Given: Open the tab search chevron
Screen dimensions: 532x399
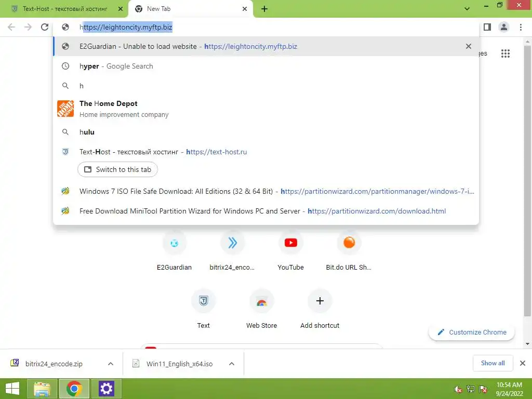Looking at the screenshot, I should 467,9.
